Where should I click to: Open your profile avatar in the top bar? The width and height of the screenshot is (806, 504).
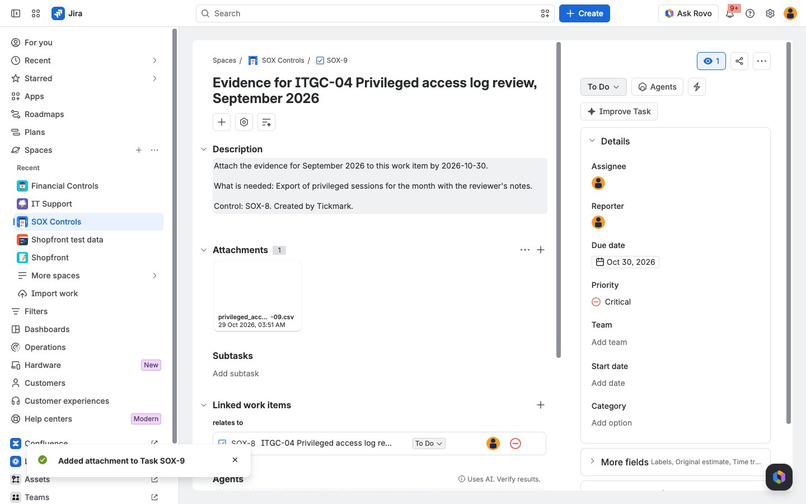(790, 13)
